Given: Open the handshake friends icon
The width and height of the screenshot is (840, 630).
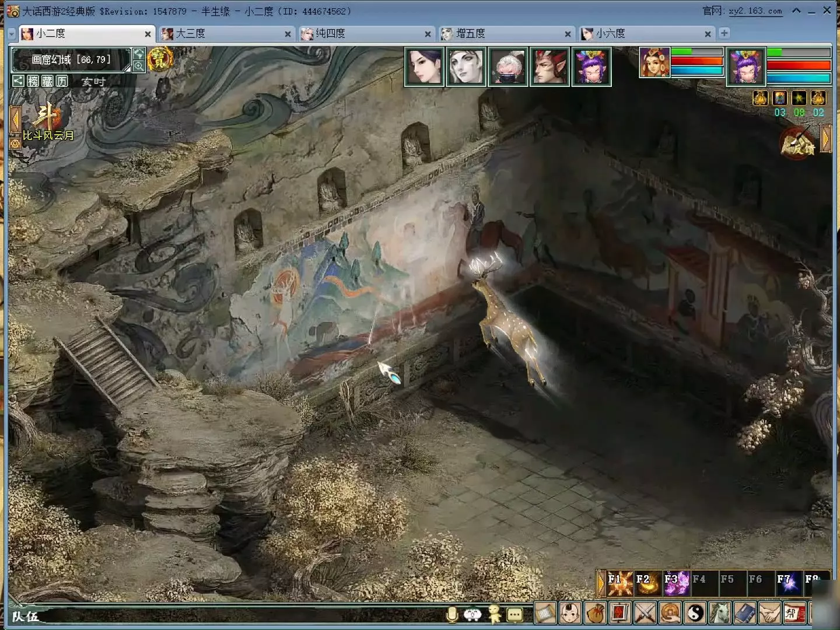Looking at the screenshot, I should click(x=770, y=613).
